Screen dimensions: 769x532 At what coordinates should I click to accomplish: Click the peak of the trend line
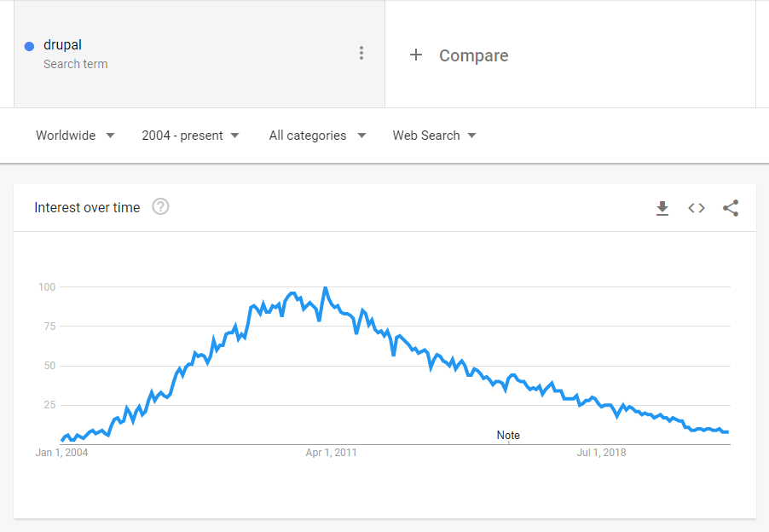(325, 289)
